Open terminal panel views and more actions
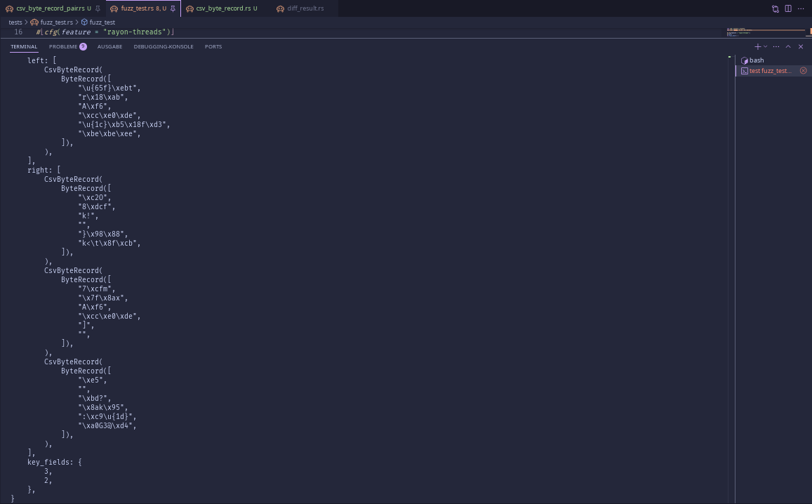812x504 pixels. click(776, 46)
